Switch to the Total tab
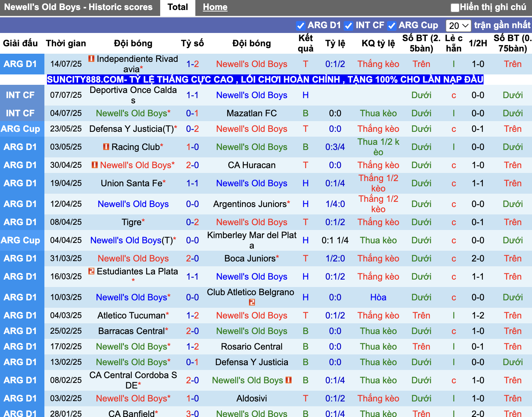This screenshot has height=417, width=532. 178,7
